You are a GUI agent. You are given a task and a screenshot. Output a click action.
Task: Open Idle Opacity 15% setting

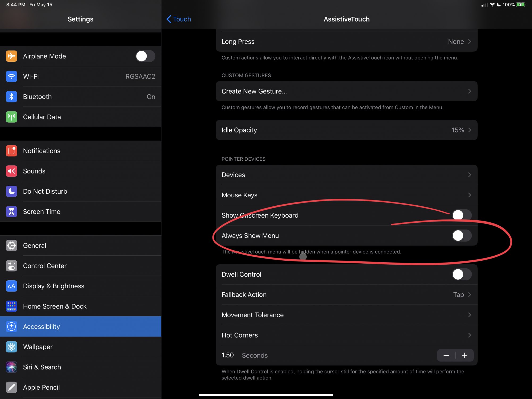(346, 130)
